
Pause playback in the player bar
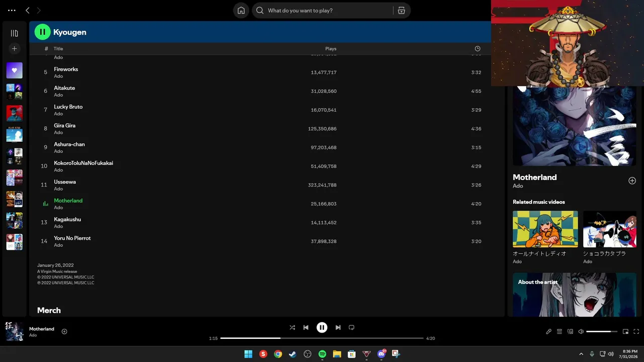(x=322, y=327)
